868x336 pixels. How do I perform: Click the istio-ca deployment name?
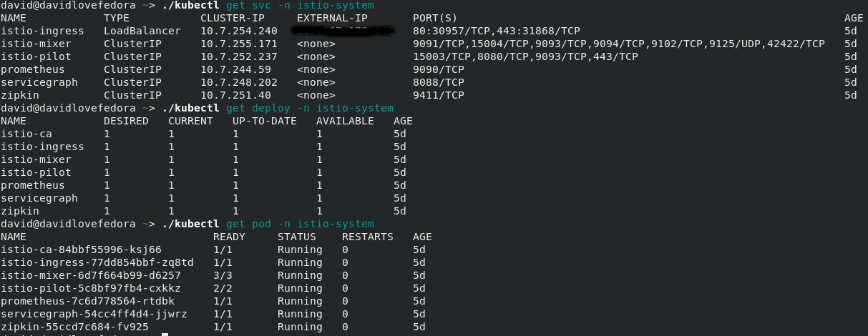(x=26, y=134)
